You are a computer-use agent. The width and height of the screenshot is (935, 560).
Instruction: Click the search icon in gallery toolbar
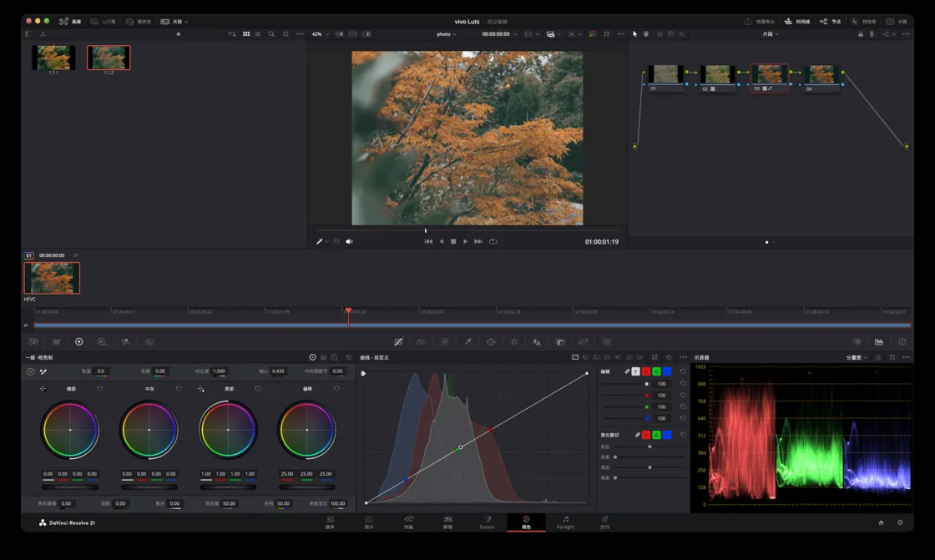coord(271,34)
